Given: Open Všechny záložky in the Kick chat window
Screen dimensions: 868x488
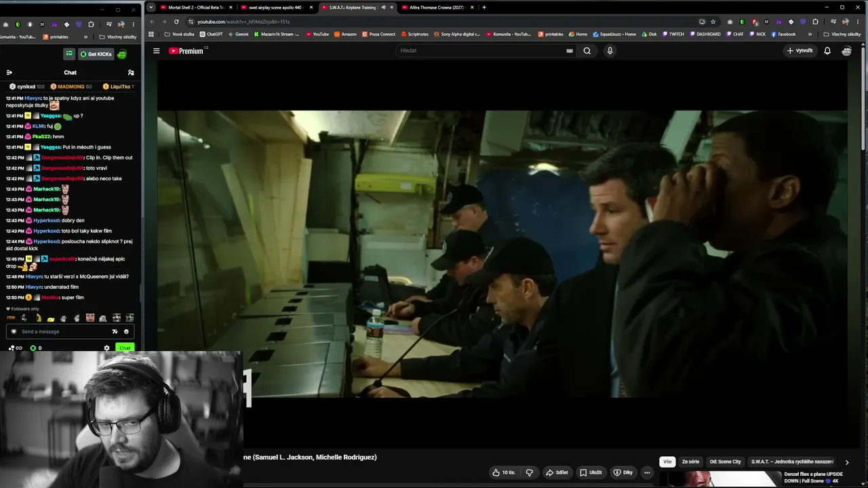Looking at the screenshot, I should 118,37.
